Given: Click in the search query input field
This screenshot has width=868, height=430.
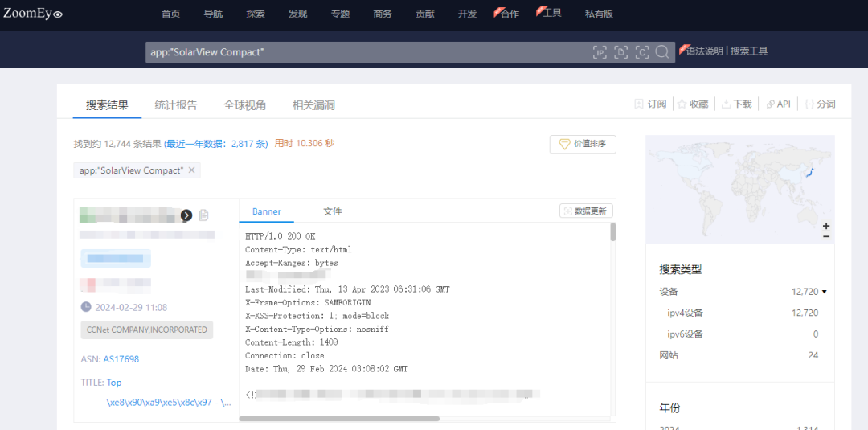Looking at the screenshot, I should (368, 52).
